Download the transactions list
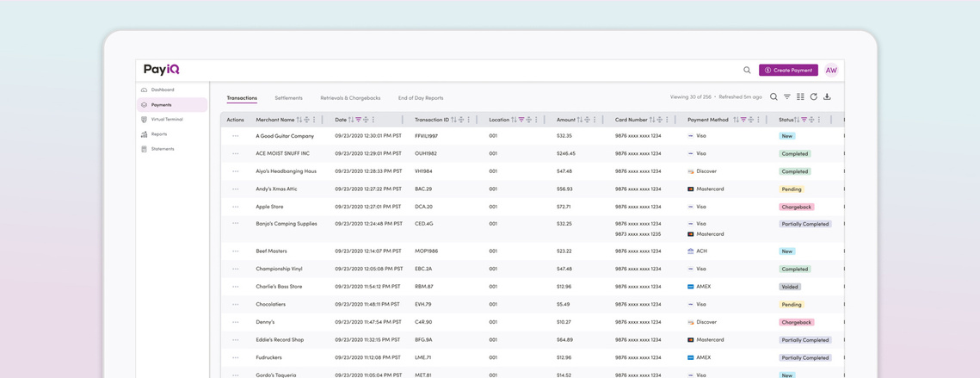This screenshot has width=980, height=378. pyautogui.click(x=828, y=97)
